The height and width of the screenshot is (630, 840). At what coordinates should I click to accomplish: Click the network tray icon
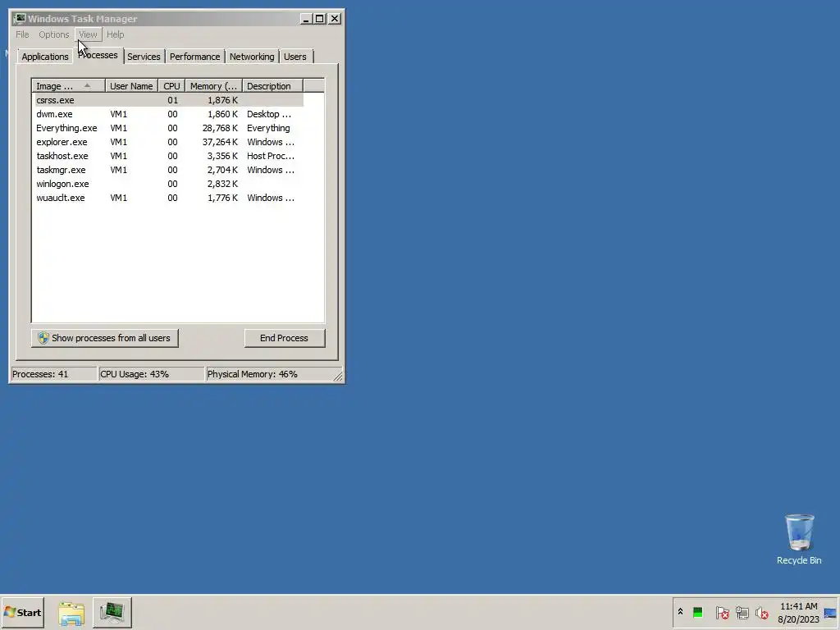[x=742, y=612]
